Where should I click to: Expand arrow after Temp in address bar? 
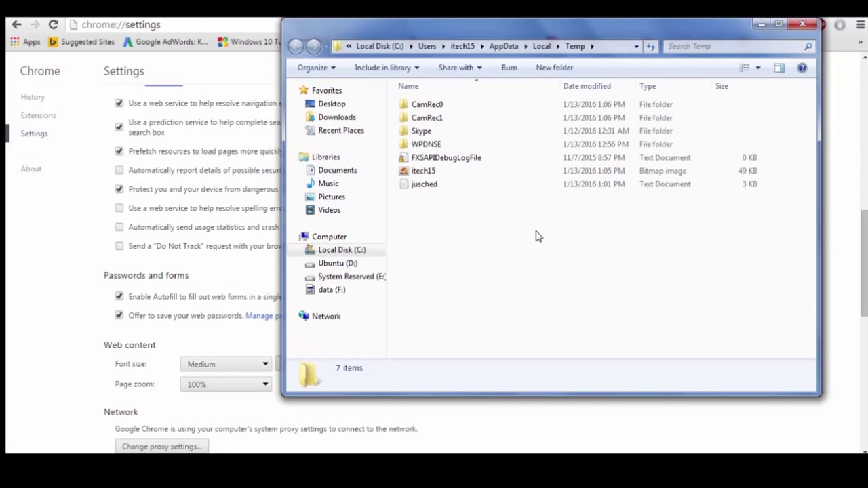click(592, 46)
